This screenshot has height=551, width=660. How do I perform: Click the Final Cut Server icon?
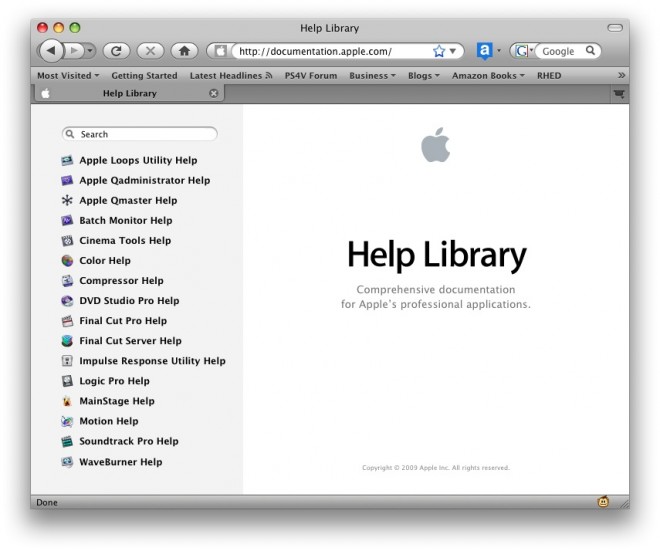tap(67, 341)
